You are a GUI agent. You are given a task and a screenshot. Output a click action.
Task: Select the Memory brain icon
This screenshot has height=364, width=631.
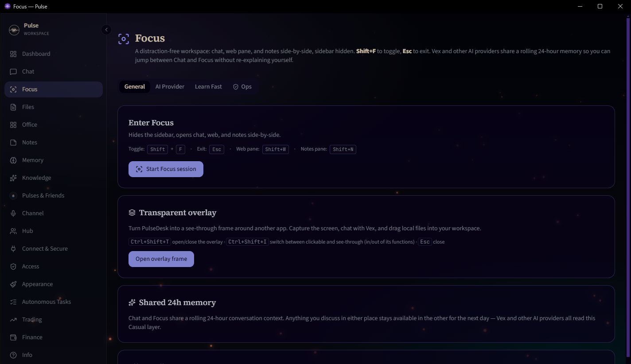coord(13,160)
